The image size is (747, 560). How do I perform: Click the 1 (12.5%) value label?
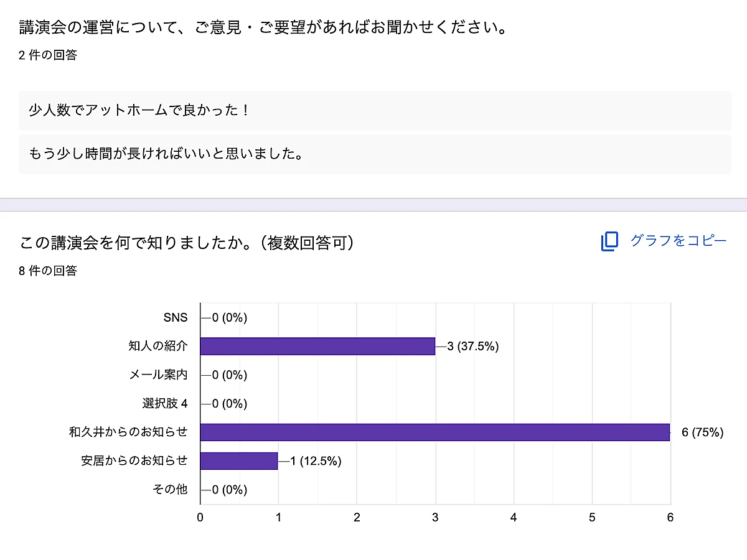tap(316, 461)
